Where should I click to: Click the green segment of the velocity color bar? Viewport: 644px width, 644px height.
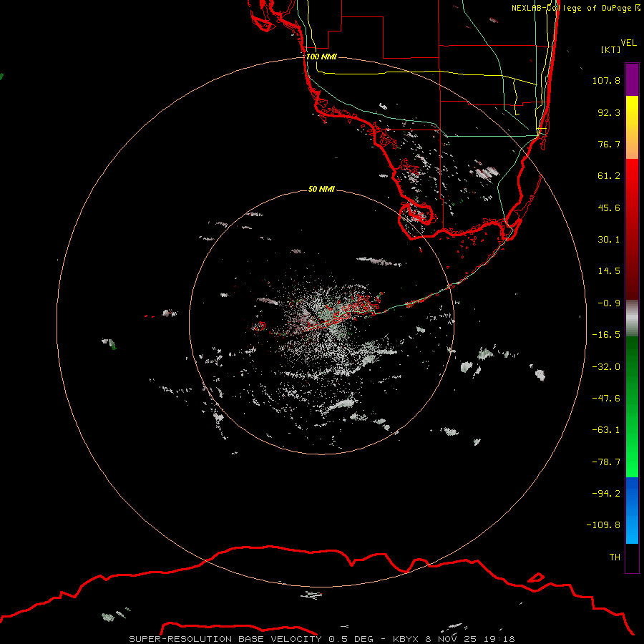[x=632, y=406]
